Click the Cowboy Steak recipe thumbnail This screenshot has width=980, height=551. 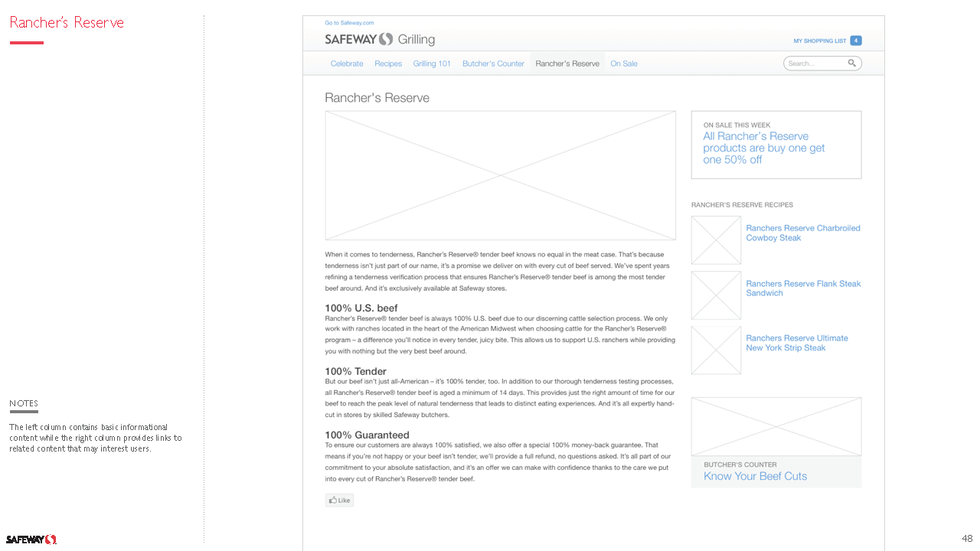click(x=716, y=240)
